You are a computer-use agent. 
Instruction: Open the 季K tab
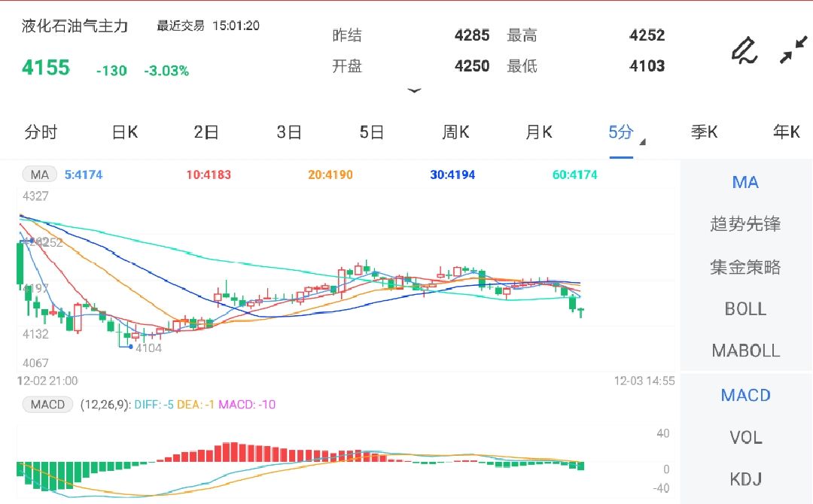pyautogui.click(x=704, y=132)
